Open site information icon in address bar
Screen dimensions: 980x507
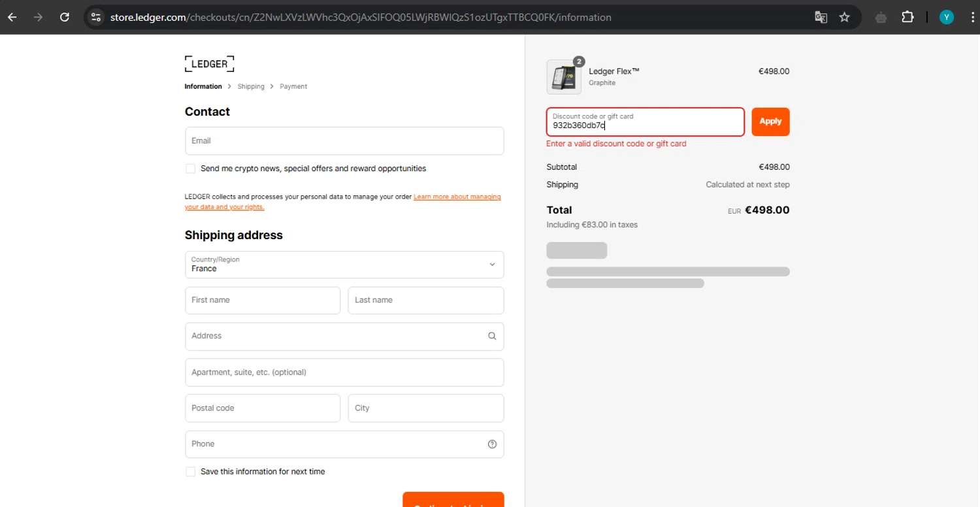click(x=96, y=17)
